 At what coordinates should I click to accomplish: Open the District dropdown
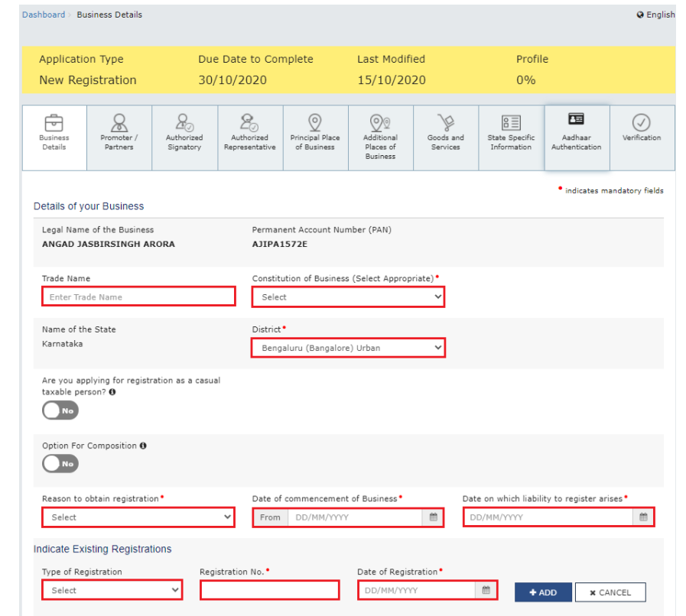pyautogui.click(x=348, y=348)
